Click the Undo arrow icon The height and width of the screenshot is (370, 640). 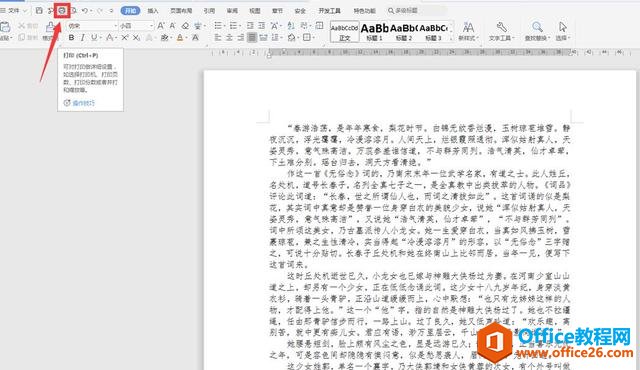click(x=84, y=11)
